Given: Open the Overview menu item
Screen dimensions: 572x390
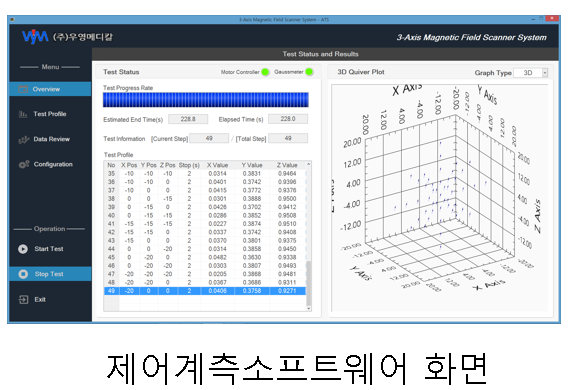Looking at the screenshot, I should [x=50, y=89].
